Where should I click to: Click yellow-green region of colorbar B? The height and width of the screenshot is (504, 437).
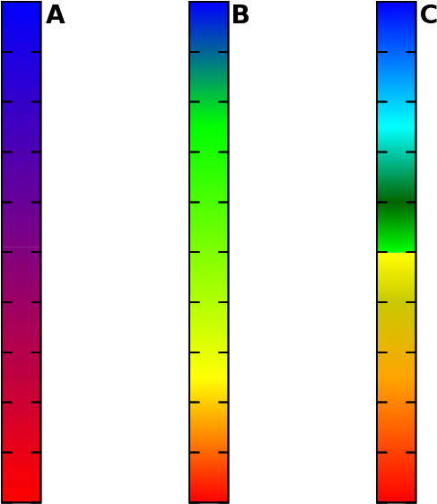209,302
